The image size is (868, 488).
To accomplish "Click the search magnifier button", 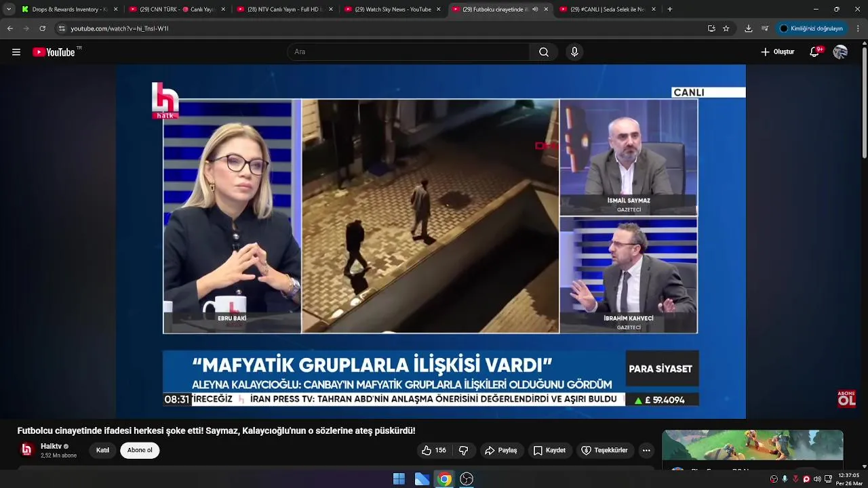I will coord(544,52).
